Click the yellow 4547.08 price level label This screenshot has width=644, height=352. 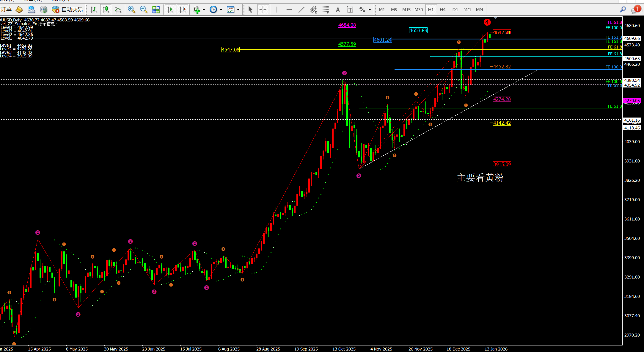tap(230, 50)
